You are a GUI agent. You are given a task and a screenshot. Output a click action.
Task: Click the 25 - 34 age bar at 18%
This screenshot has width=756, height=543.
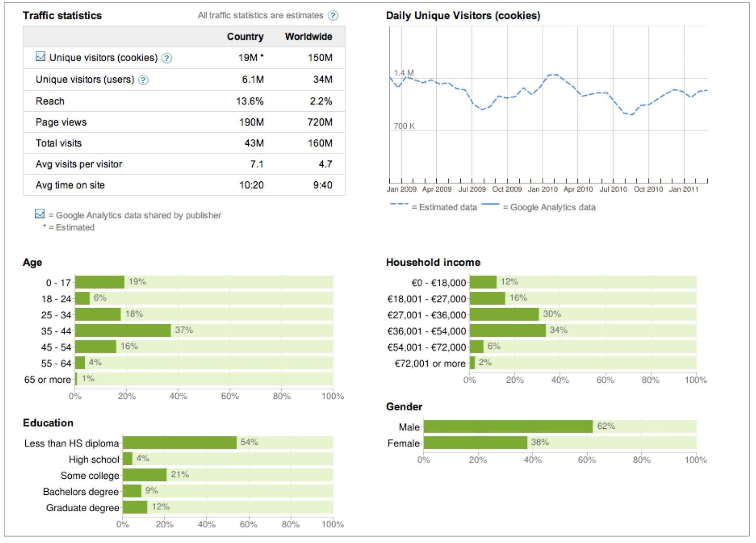click(x=98, y=314)
